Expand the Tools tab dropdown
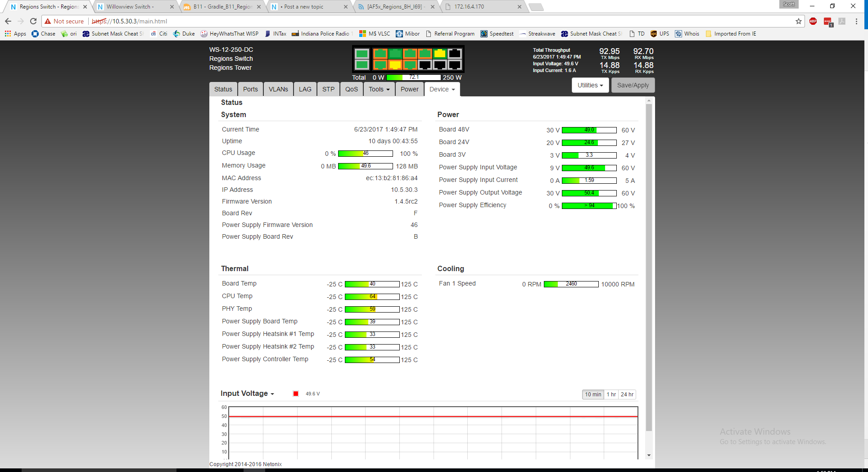The width and height of the screenshot is (868, 472). pyautogui.click(x=379, y=89)
